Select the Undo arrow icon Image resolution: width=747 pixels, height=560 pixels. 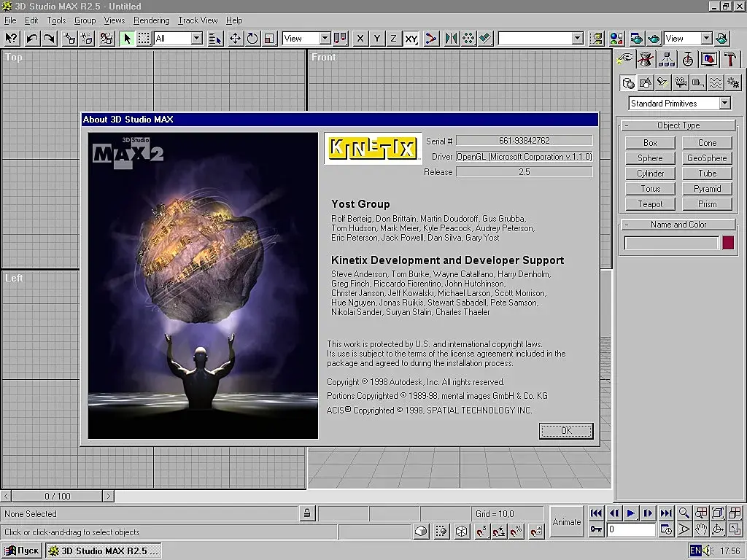(32, 39)
